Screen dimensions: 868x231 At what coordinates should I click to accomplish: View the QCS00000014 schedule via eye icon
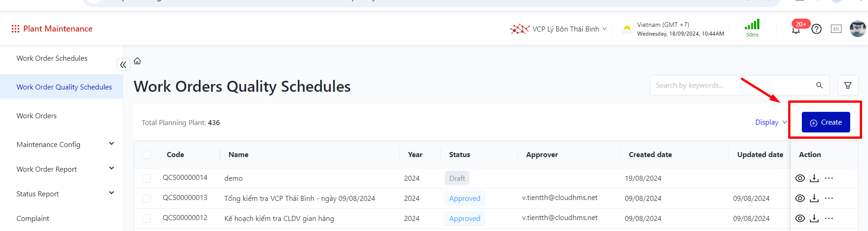click(800, 178)
